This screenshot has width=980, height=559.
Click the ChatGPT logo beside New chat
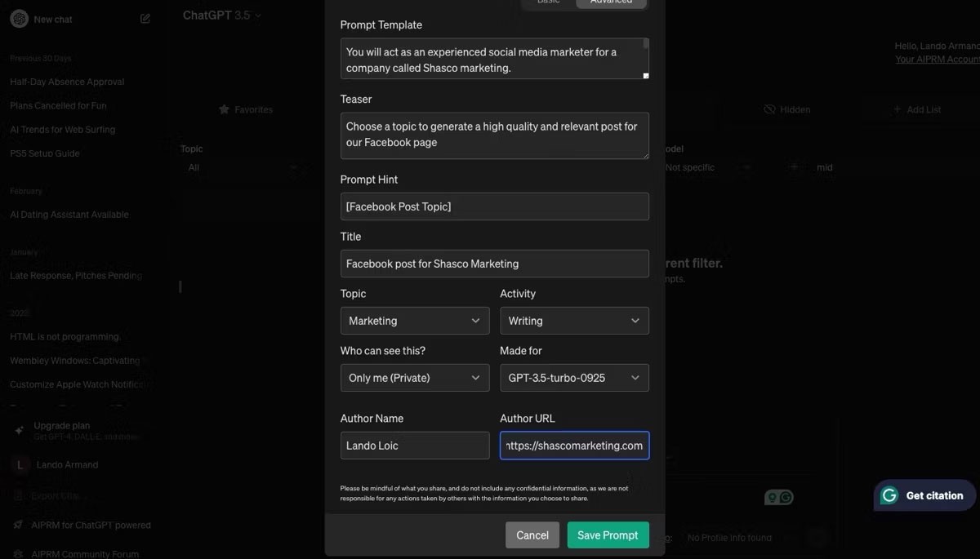(x=20, y=19)
